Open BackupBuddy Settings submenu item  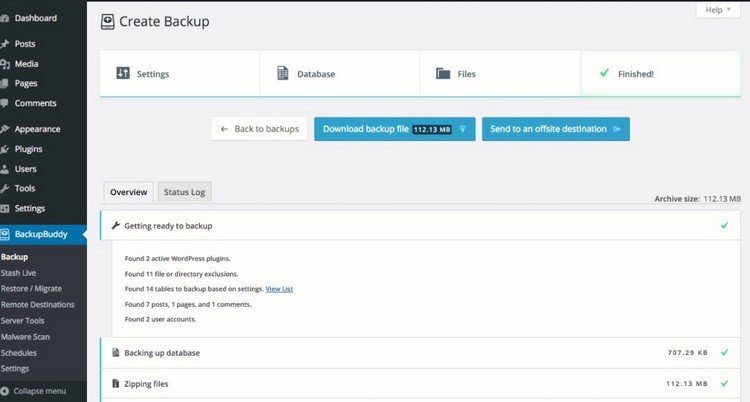pos(15,368)
